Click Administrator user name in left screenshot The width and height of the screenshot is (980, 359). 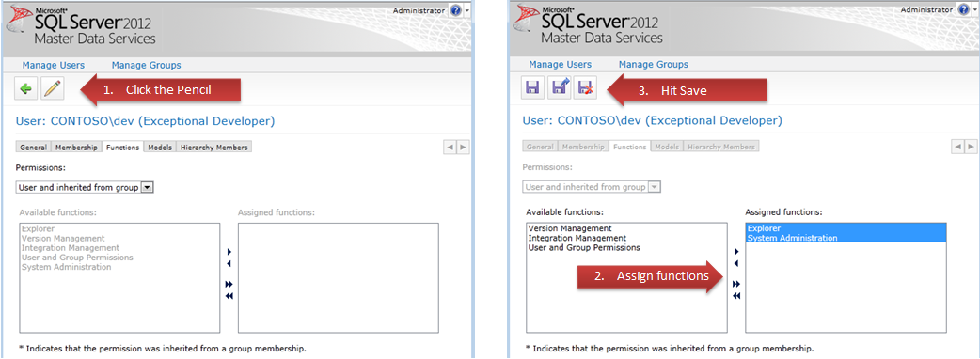(x=419, y=10)
